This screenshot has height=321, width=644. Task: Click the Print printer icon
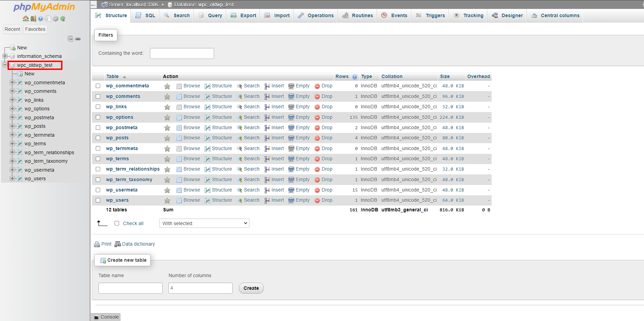coord(97,244)
